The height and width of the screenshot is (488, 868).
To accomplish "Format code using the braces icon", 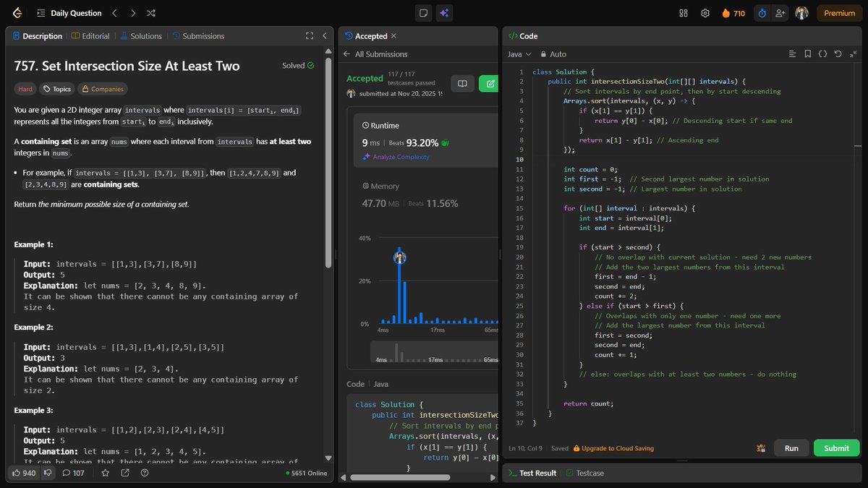I will point(822,54).
